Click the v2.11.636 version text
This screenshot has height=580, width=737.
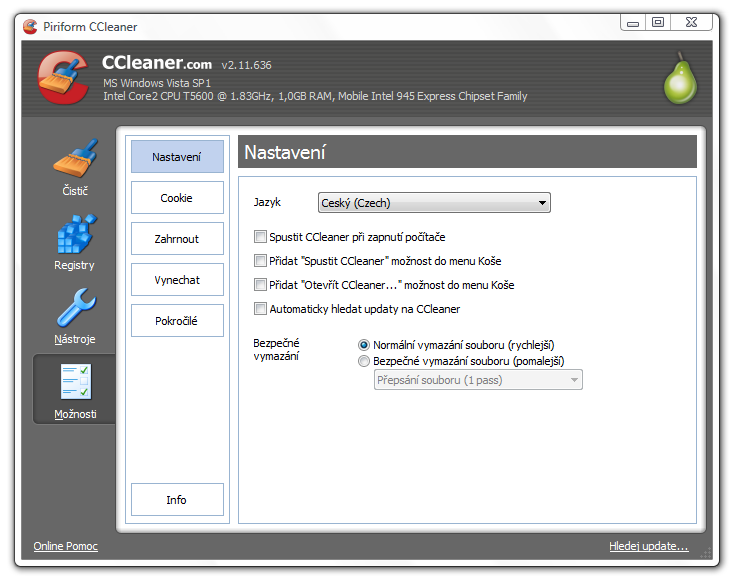246,65
